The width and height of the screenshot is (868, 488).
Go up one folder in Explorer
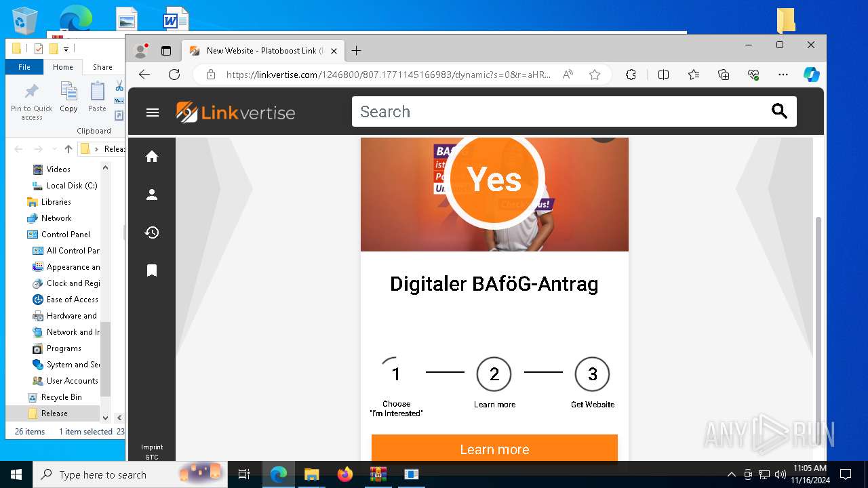68,149
